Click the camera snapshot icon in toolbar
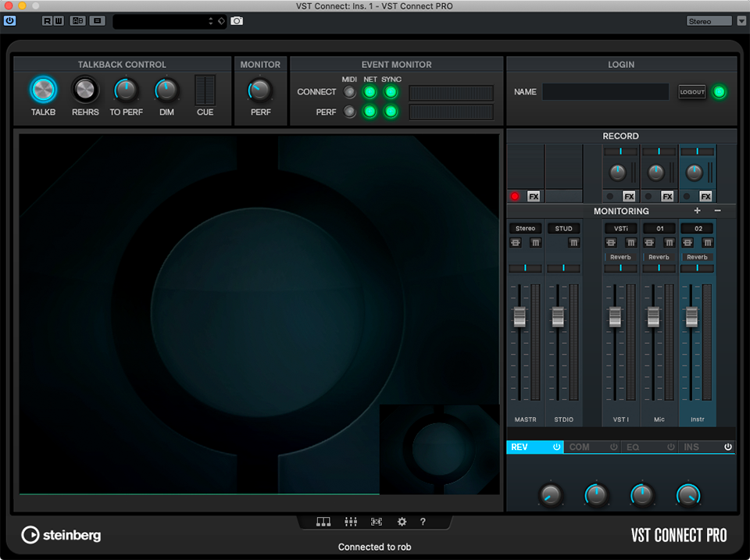The image size is (750, 560). 237,21
